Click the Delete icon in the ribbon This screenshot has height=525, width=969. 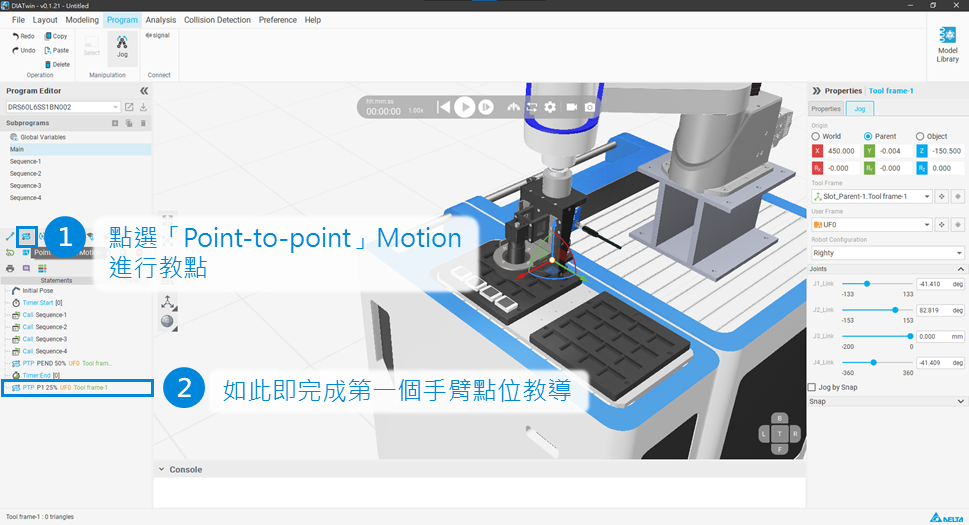pyautogui.click(x=48, y=64)
